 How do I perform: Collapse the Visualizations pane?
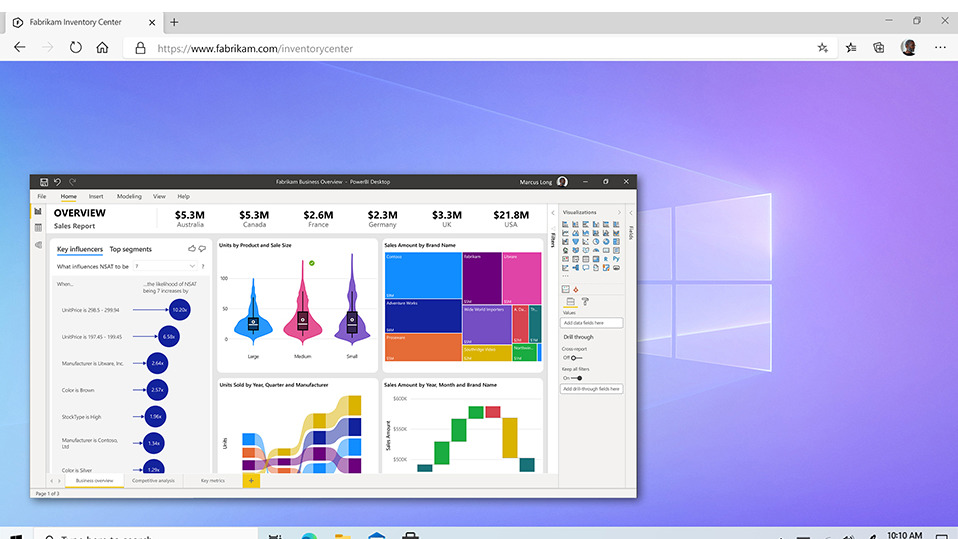619,213
